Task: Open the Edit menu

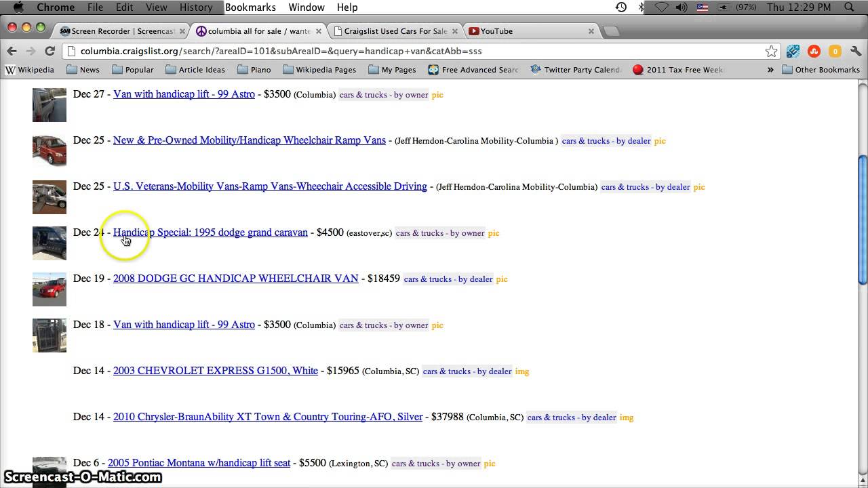Action: coord(124,7)
